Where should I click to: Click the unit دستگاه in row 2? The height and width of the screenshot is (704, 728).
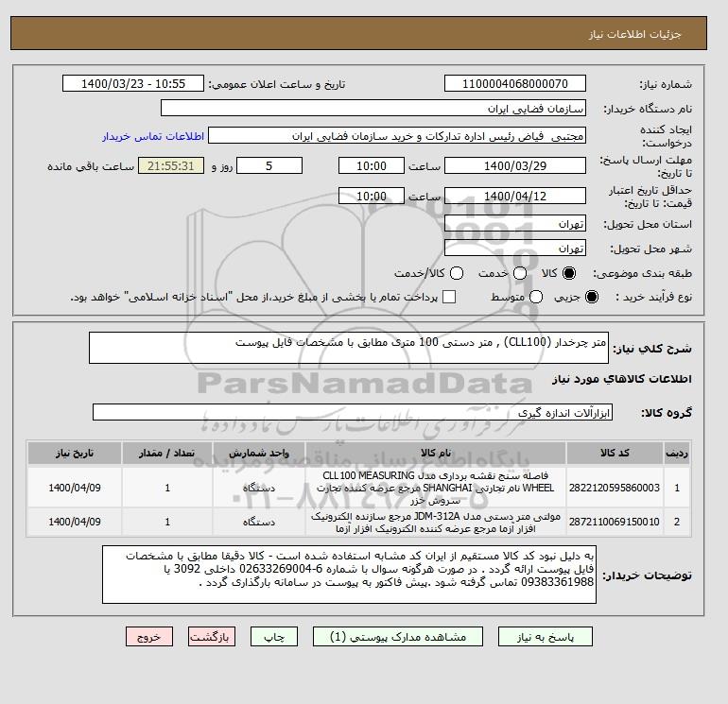click(259, 522)
